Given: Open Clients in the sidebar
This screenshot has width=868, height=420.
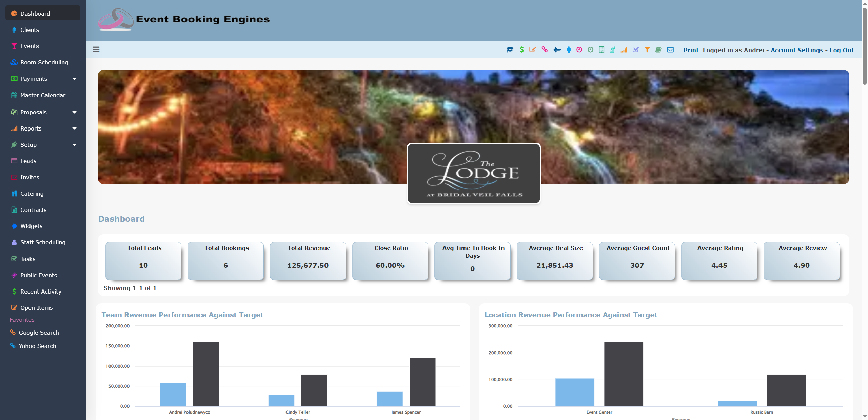Looking at the screenshot, I should click(x=43, y=30).
